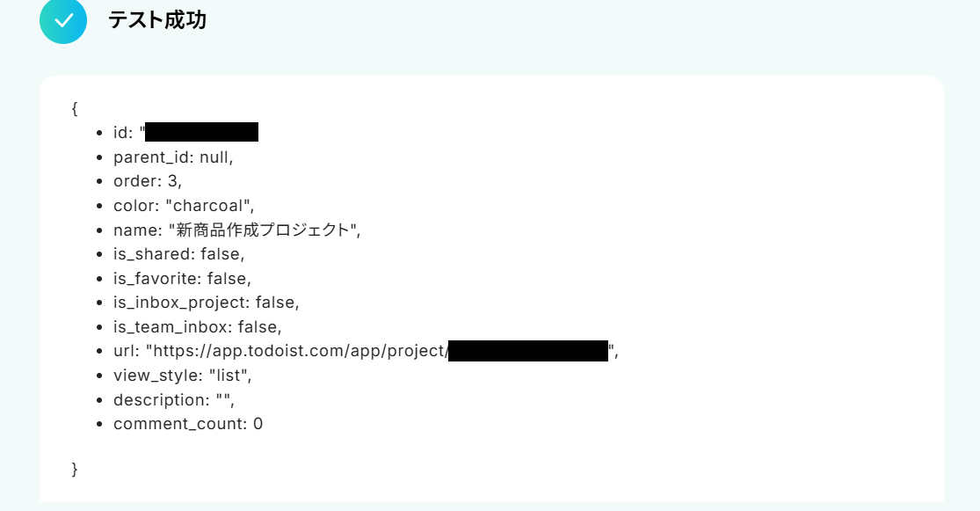Click the redacted portion of the url
This screenshot has width=980, height=511.
(x=528, y=351)
